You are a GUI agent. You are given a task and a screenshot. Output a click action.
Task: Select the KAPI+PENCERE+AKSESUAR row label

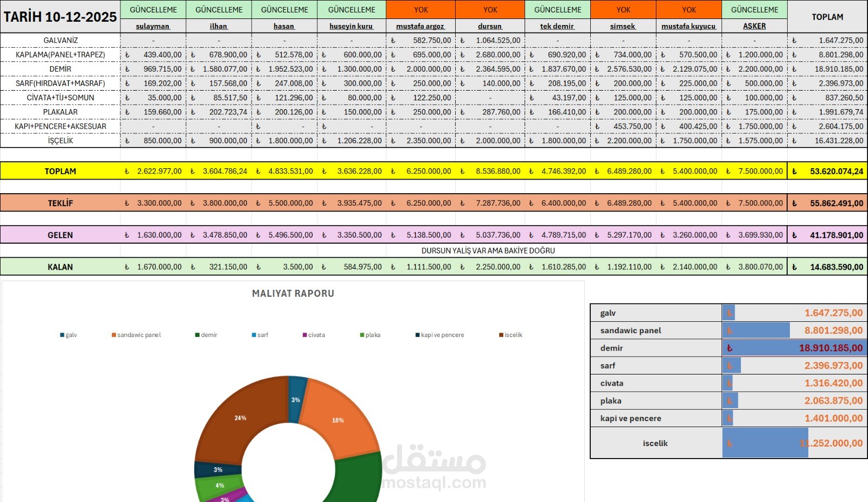coord(60,126)
